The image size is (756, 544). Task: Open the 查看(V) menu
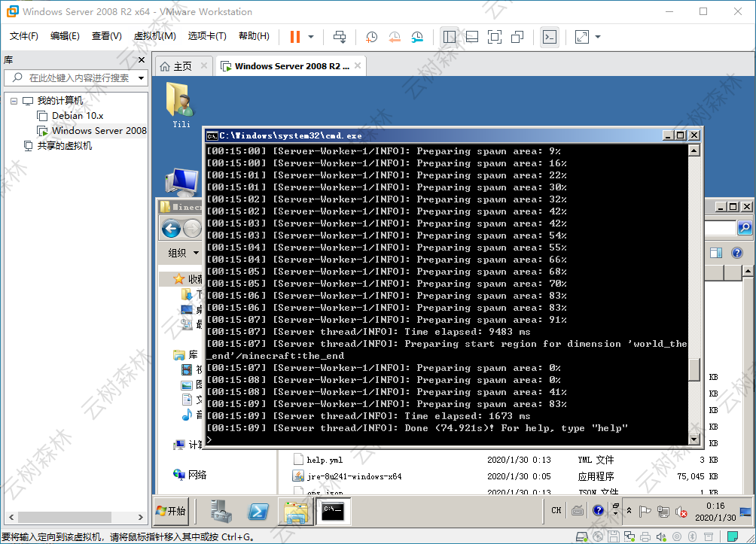(107, 36)
